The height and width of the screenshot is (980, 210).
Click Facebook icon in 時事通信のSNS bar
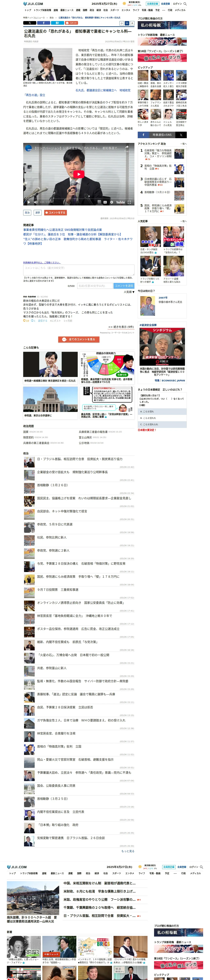click(x=143, y=135)
